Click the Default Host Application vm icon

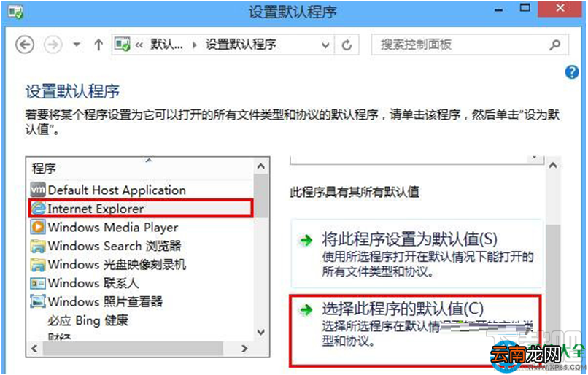[x=37, y=190]
